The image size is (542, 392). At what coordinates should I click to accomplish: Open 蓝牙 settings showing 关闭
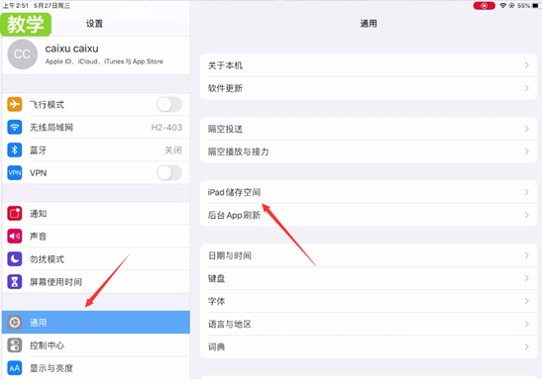96,149
